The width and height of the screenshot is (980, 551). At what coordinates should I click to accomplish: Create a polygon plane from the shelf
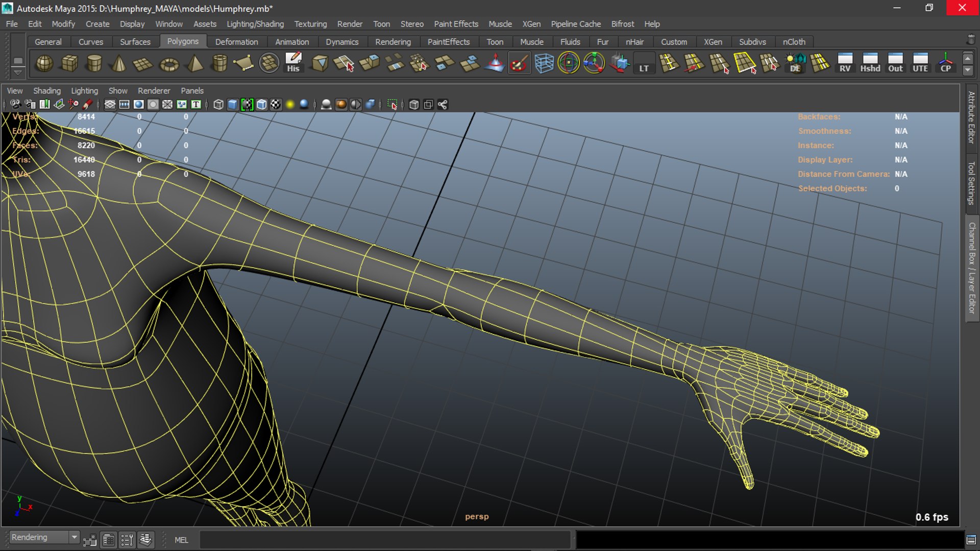pos(143,63)
